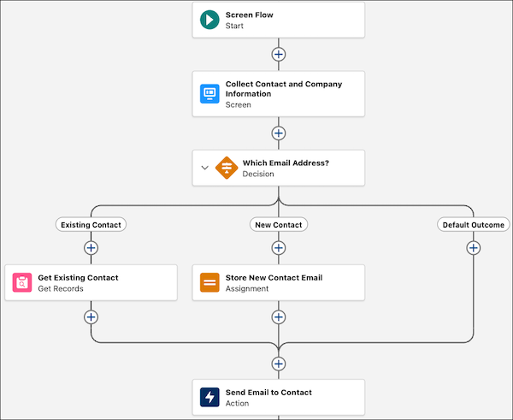Image resolution: width=513 pixels, height=420 pixels.
Task: Click the 'Decision' subtitle text
Action: pos(258,174)
